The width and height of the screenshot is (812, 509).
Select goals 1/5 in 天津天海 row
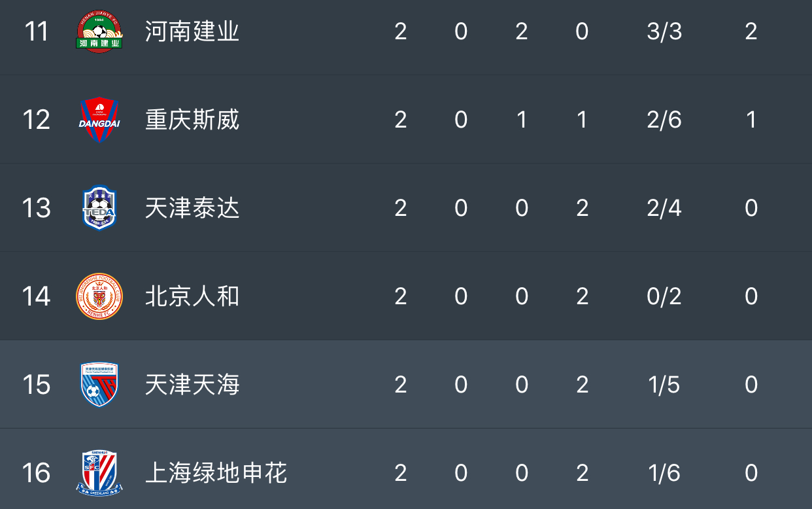pyautogui.click(x=664, y=385)
